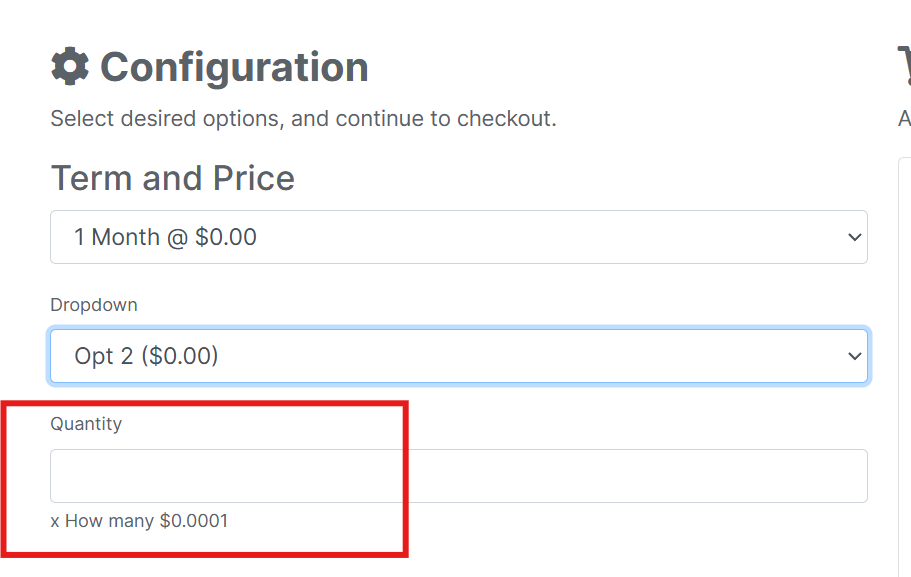
Task: Click the cut-off text below the cart icon
Action: [x=905, y=119]
